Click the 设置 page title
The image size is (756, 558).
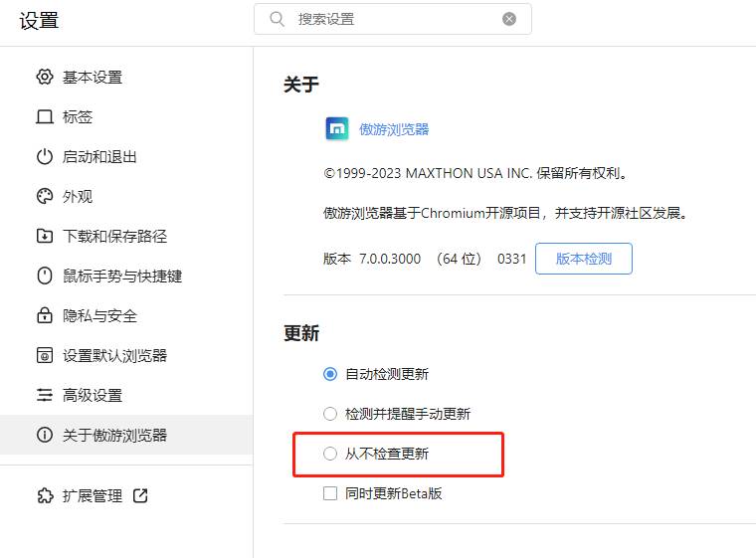(x=39, y=21)
